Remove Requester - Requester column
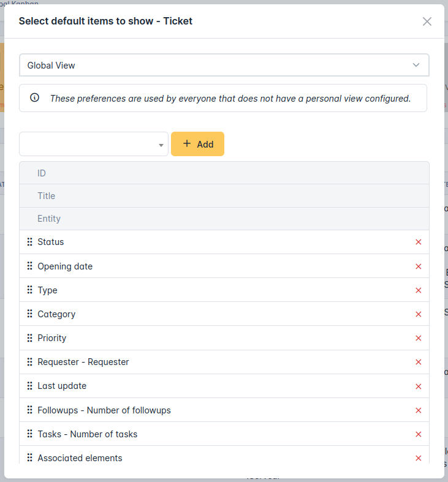The width and height of the screenshot is (448, 482). tap(418, 362)
